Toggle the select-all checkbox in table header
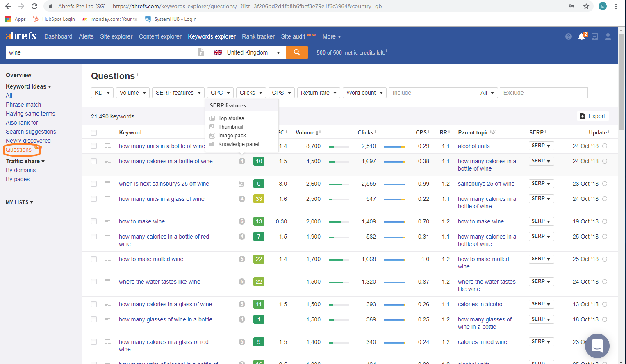This screenshot has width=626, height=364. pos(94,133)
